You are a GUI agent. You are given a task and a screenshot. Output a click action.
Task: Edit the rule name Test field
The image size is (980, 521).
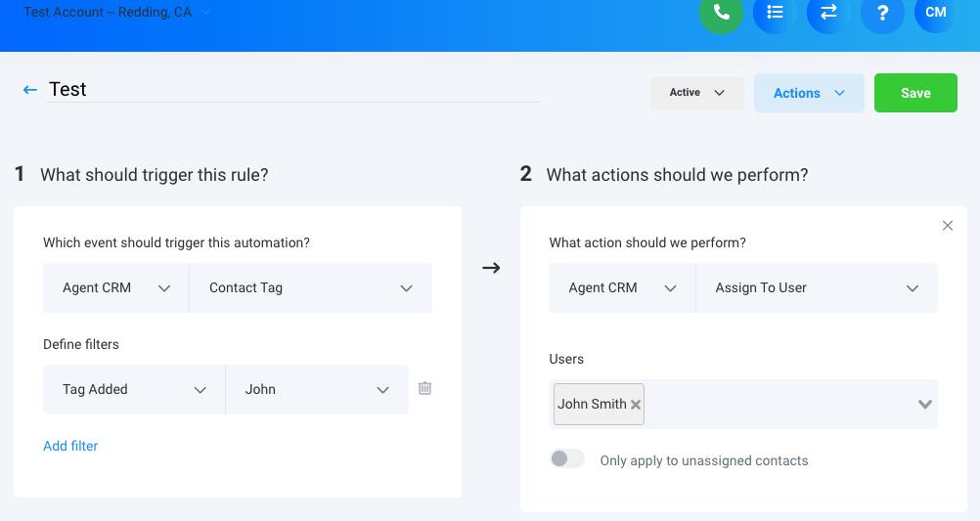tap(293, 89)
